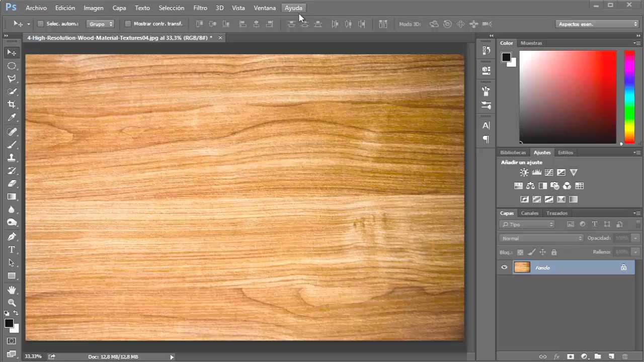Expand the status bar info arrow

[172, 357]
